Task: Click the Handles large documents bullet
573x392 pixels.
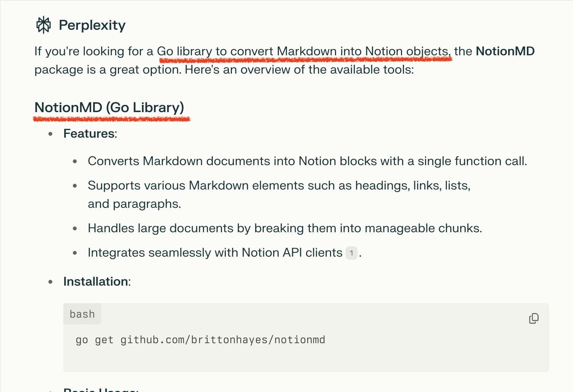Action: pyautogui.click(x=285, y=228)
